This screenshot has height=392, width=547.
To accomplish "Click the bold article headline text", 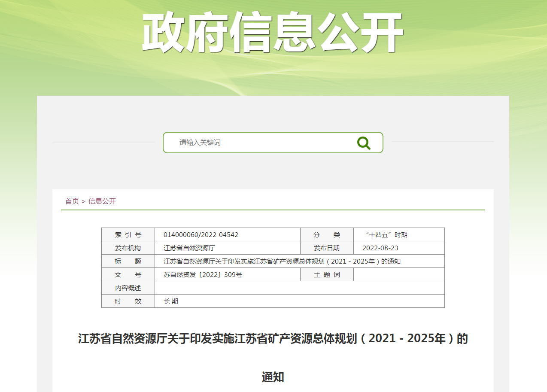I will click(x=273, y=339).
